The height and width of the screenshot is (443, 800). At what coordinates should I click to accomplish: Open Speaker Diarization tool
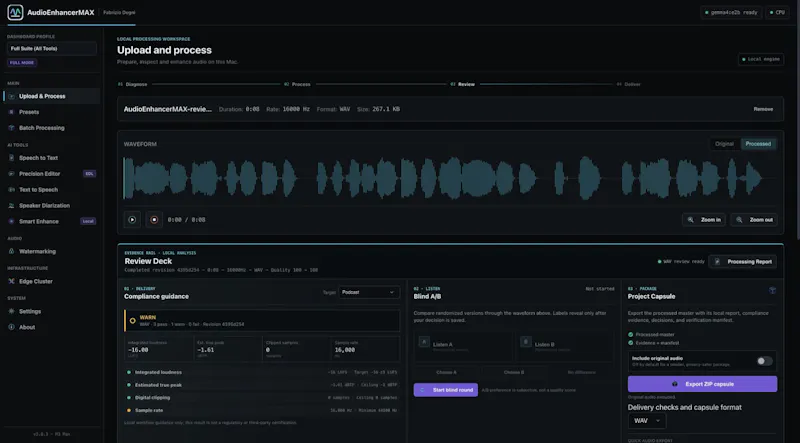(x=52, y=205)
